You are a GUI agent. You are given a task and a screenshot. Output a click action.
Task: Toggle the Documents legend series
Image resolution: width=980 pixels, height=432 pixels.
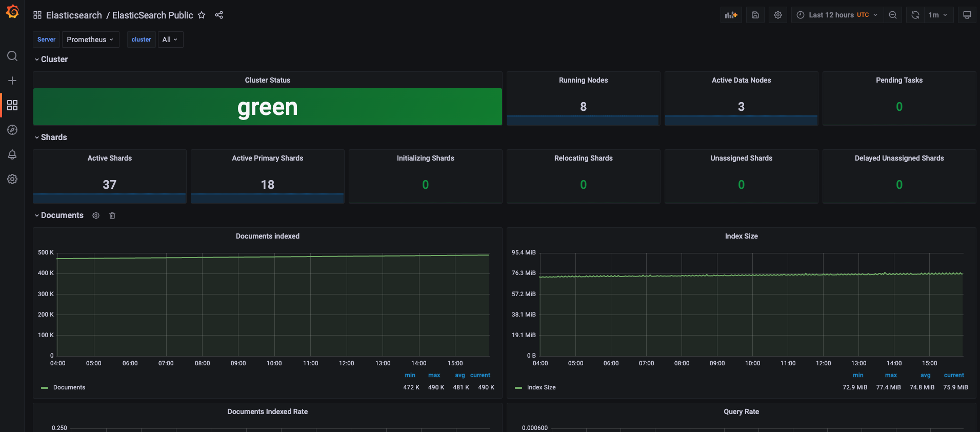69,387
